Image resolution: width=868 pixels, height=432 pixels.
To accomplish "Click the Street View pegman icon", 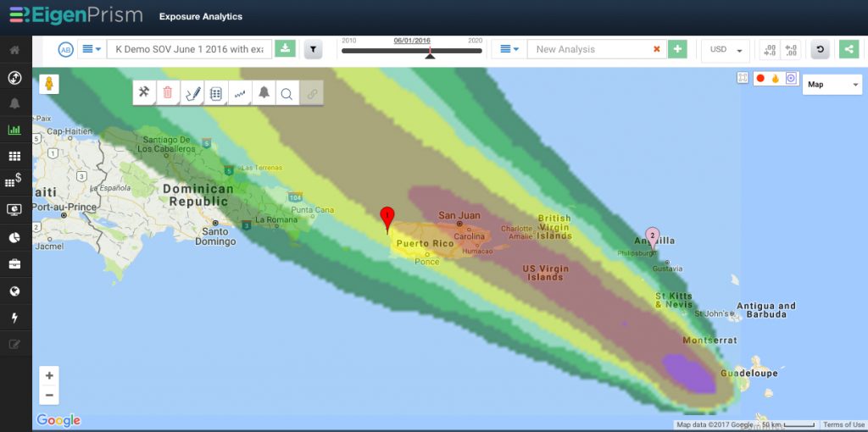I will (49, 84).
